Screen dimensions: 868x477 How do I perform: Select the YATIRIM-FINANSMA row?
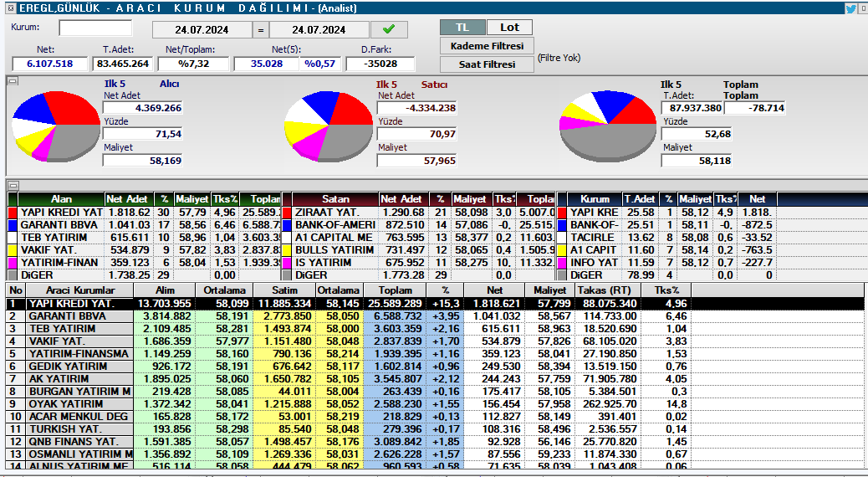point(435,353)
